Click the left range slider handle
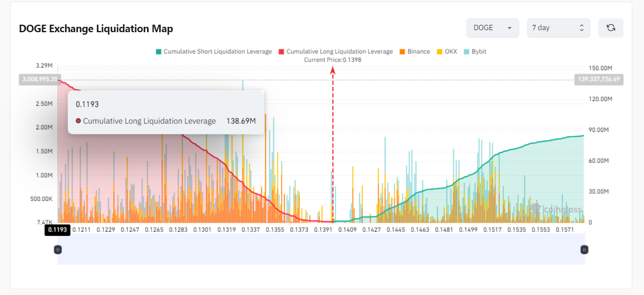644x295 pixels. [58, 250]
